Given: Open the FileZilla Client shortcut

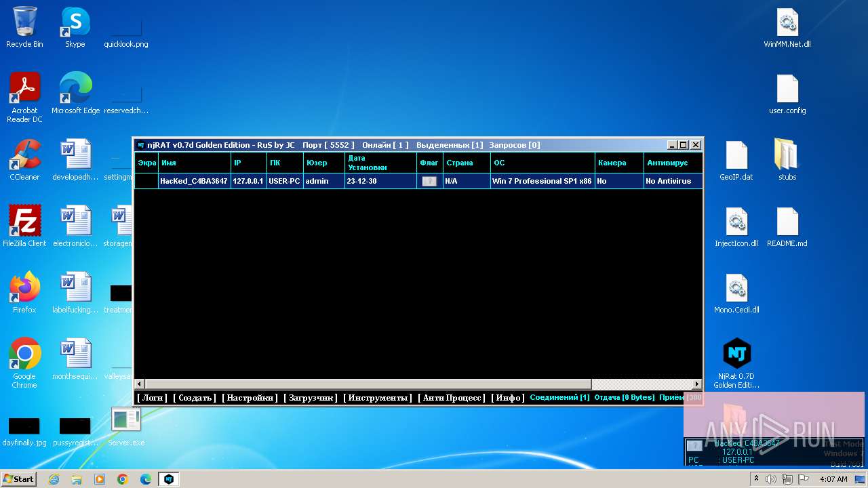Looking at the screenshot, I should [x=24, y=226].
